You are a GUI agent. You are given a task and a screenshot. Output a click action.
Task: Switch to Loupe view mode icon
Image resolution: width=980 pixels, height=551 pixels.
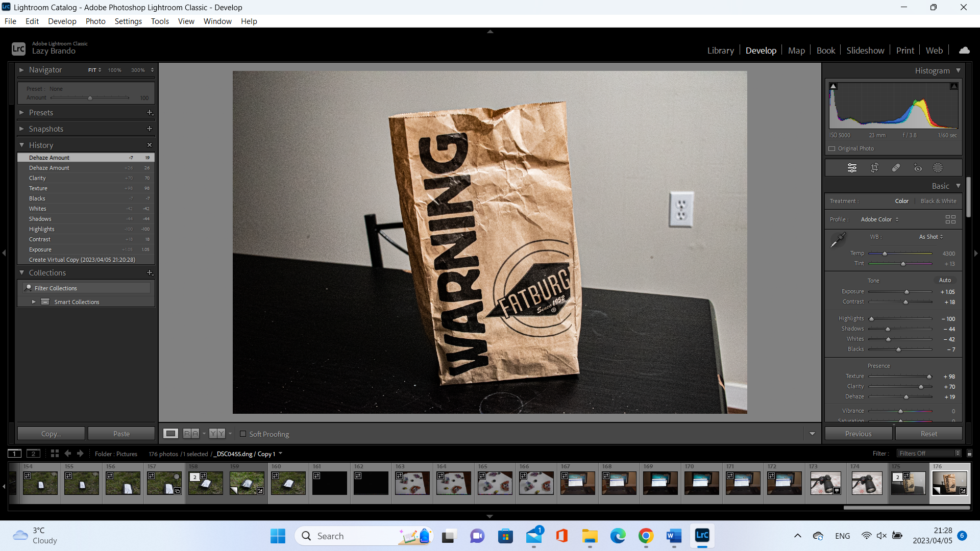[x=170, y=434]
